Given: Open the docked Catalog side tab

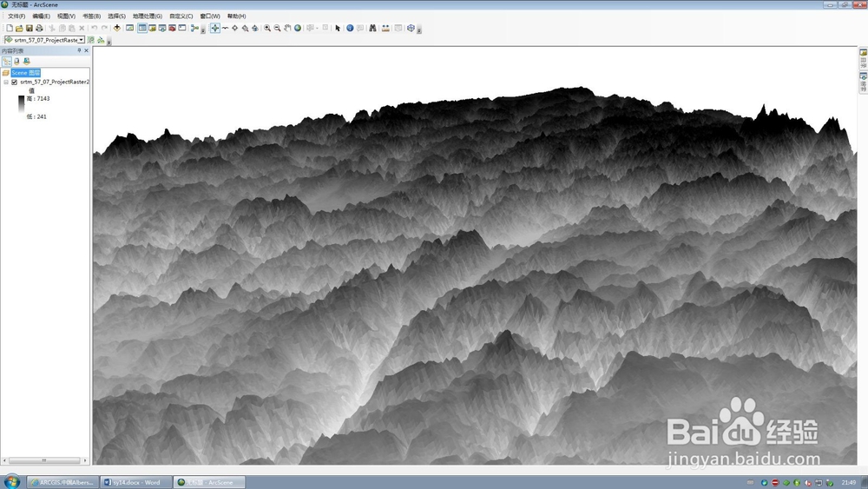Looking at the screenshot, I should (x=863, y=59).
